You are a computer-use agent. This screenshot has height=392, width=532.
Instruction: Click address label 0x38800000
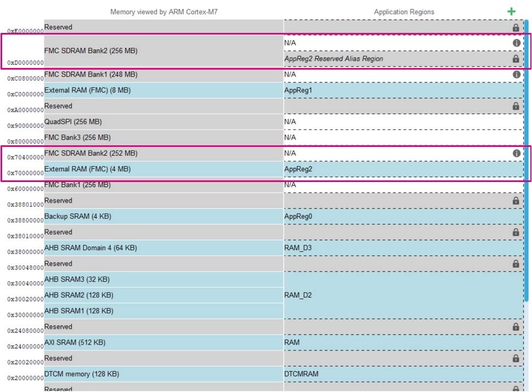point(25,220)
